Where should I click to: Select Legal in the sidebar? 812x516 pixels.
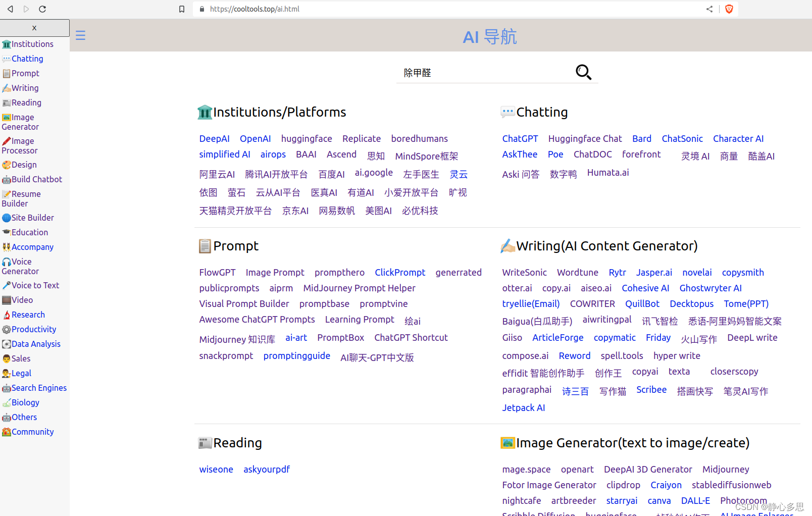(x=17, y=373)
